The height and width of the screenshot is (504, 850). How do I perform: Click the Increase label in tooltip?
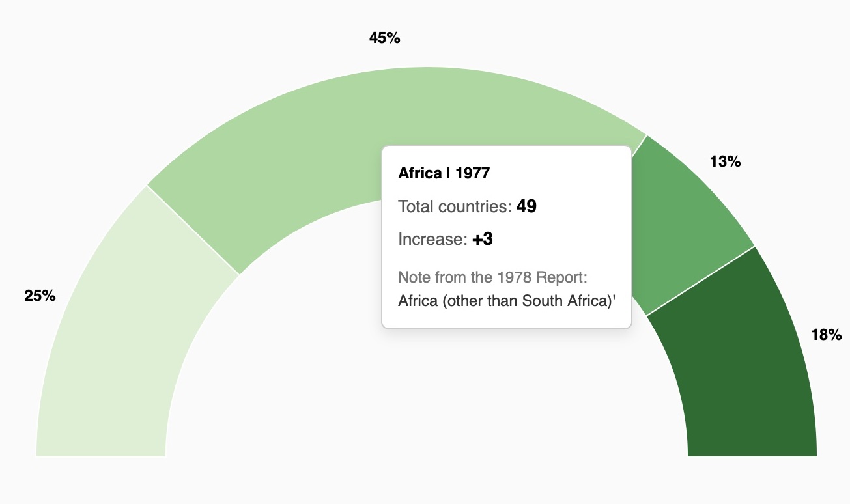click(x=432, y=240)
